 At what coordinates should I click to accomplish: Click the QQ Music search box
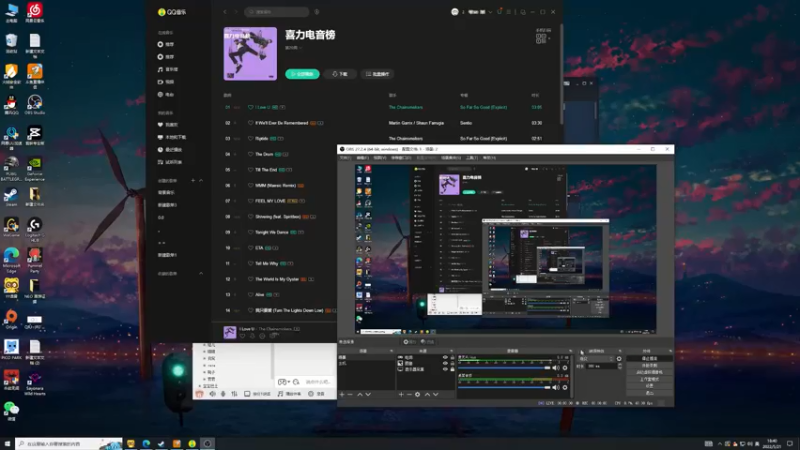pyautogui.click(x=277, y=12)
